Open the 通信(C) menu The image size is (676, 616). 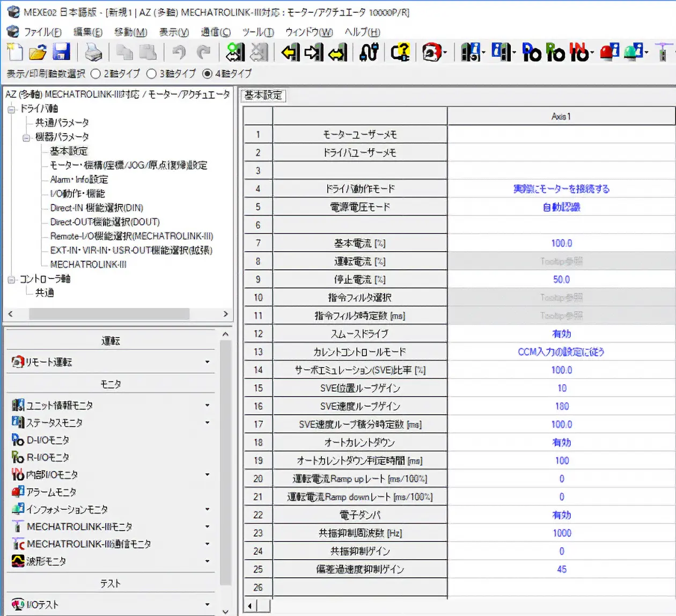[216, 32]
